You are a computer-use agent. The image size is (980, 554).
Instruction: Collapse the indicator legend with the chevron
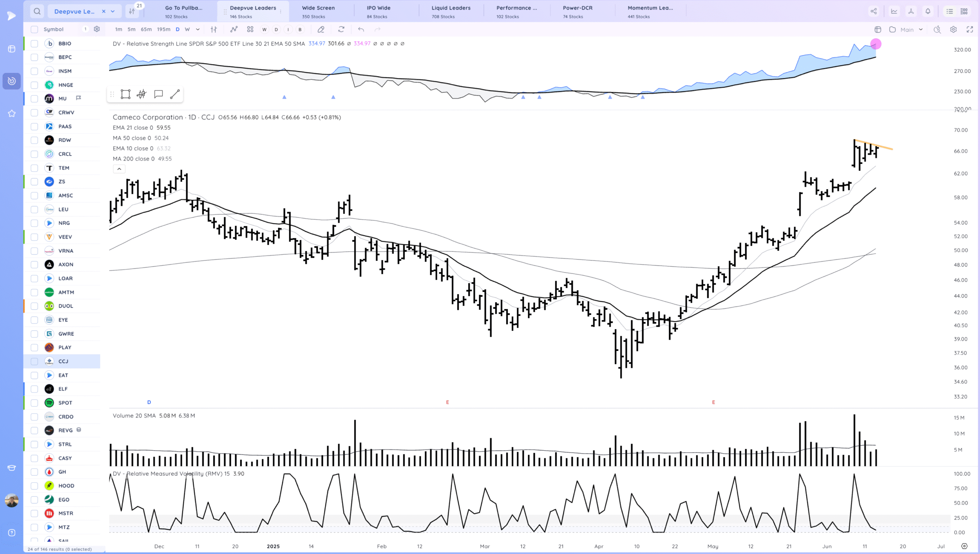(x=119, y=169)
